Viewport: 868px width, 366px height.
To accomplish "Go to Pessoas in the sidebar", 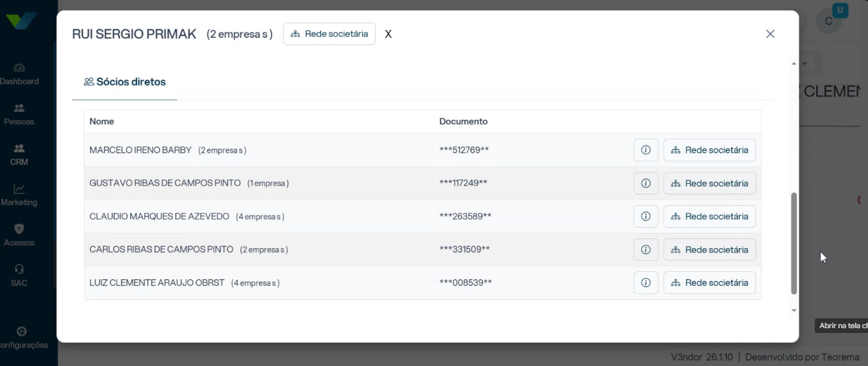I will (19, 114).
